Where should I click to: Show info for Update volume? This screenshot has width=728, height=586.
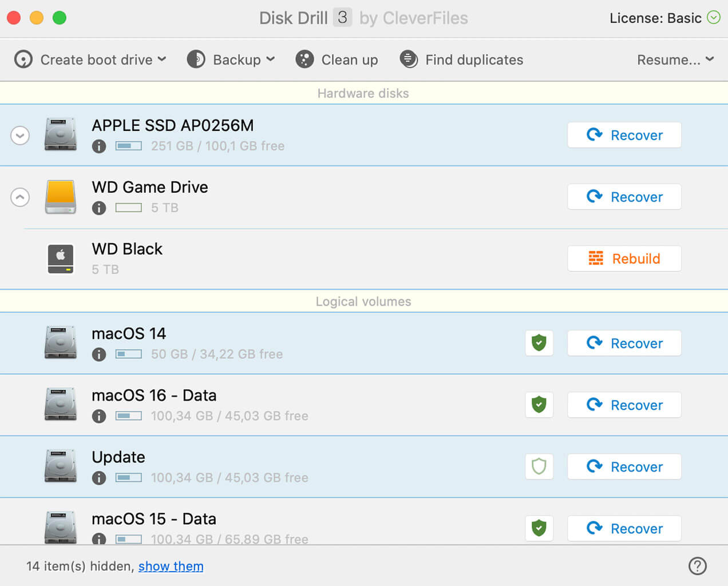99,478
